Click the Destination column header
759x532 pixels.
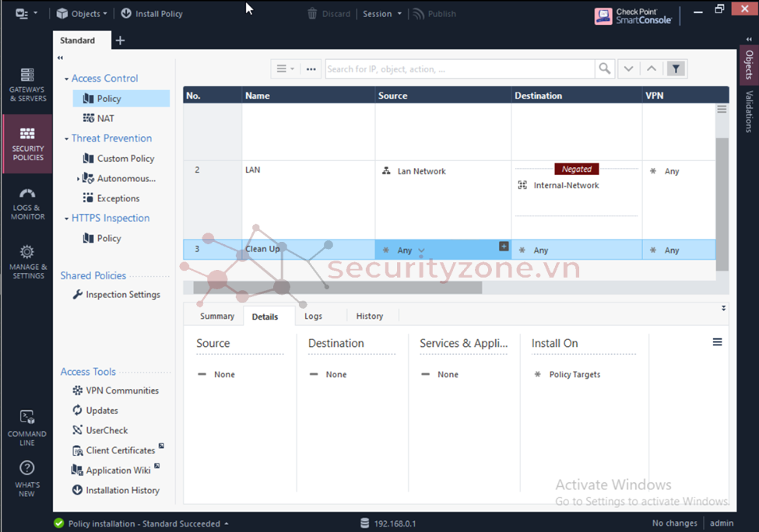point(577,95)
